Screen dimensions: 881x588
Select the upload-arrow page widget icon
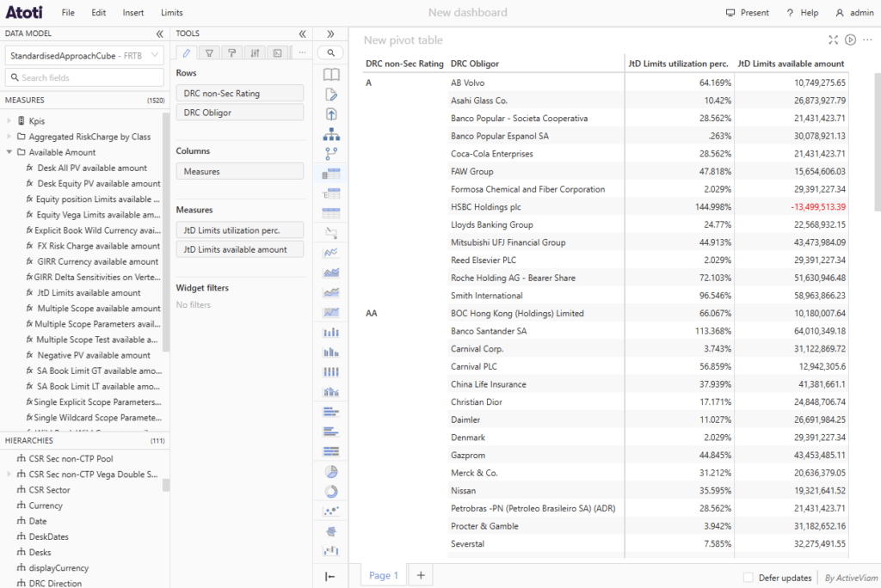(x=331, y=114)
